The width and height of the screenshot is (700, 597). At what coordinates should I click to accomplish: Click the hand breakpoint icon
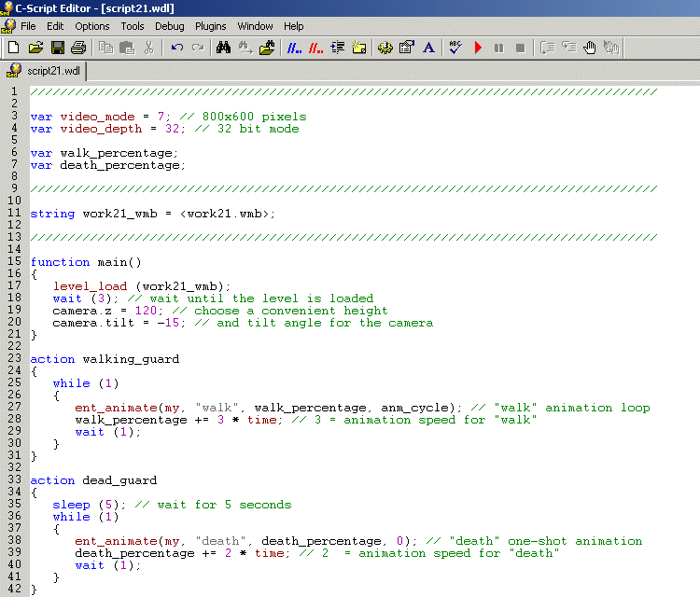coord(590,48)
